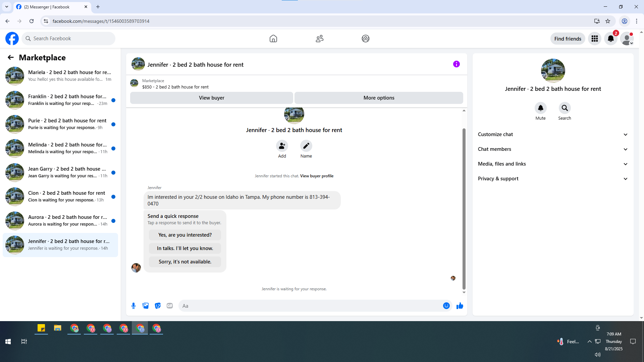Viewport: 644px width, 362px height.
Task: Open the sticker picker icon
Action: 158,306
